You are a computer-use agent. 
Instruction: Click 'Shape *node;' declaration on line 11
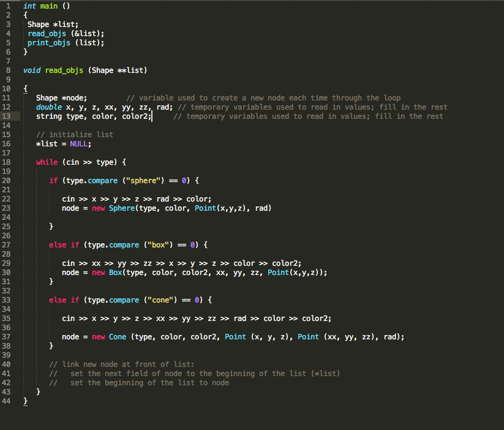coord(61,98)
